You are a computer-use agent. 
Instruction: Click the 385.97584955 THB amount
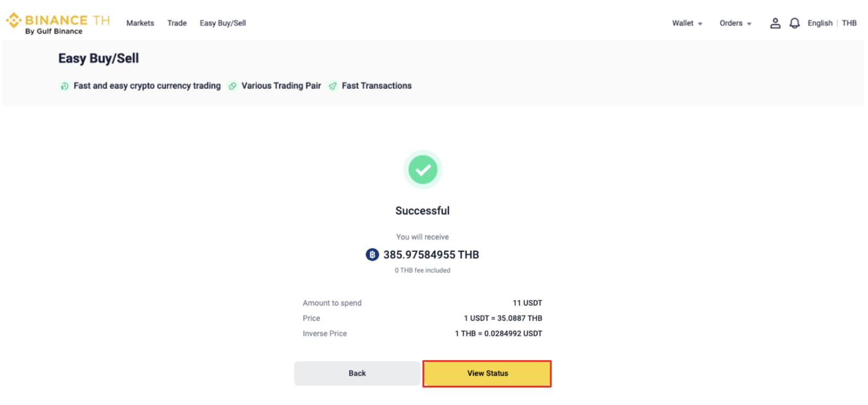(431, 255)
